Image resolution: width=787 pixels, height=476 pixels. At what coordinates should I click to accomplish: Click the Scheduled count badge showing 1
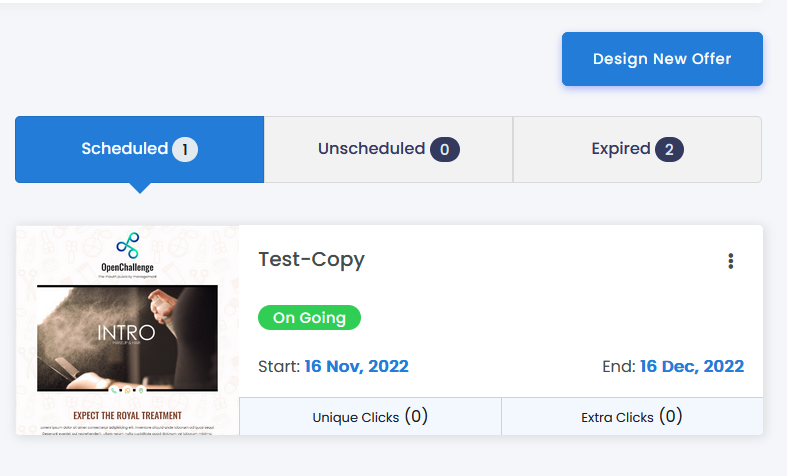point(185,150)
